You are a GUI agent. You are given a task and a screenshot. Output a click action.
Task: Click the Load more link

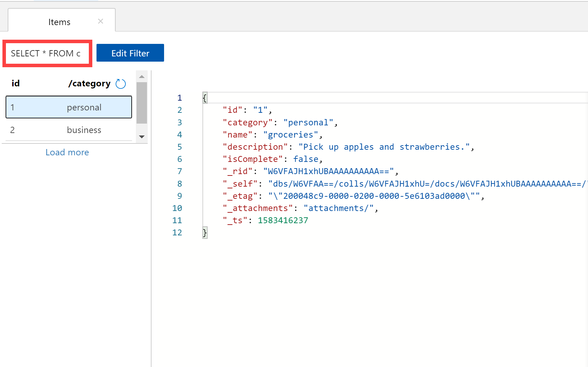[x=67, y=152]
